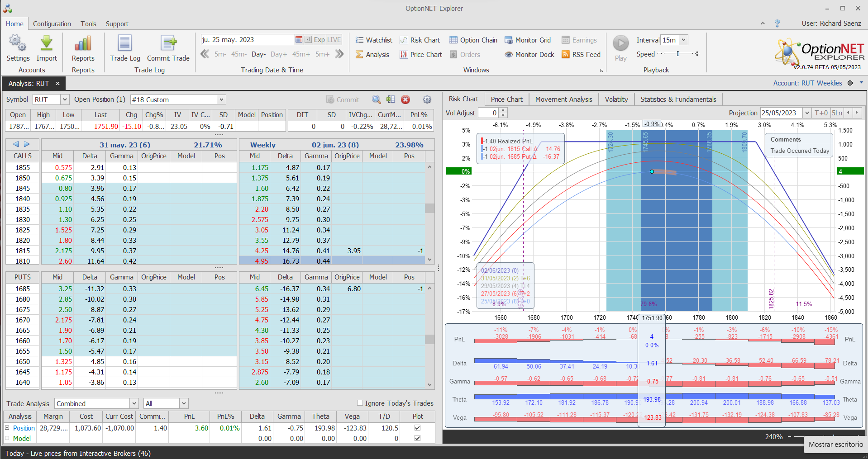Switch to the Movement Analysis tab
The width and height of the screenshot is (868, 459).
click(563, 99)
